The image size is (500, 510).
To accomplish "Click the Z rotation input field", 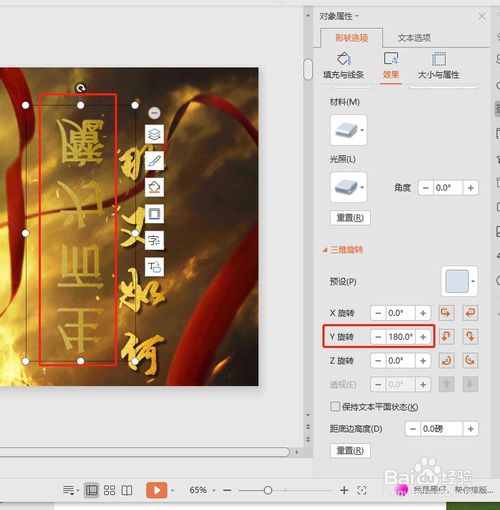I will point(400,360).
